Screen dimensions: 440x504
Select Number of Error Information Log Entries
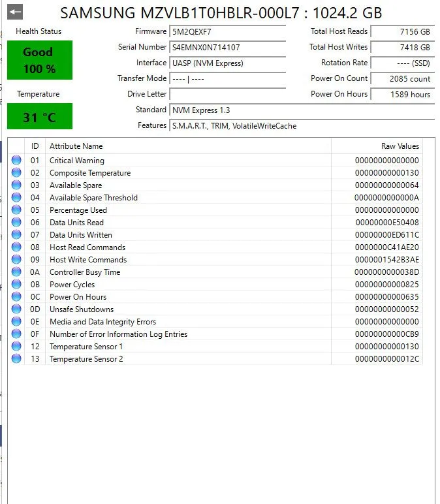118,334
